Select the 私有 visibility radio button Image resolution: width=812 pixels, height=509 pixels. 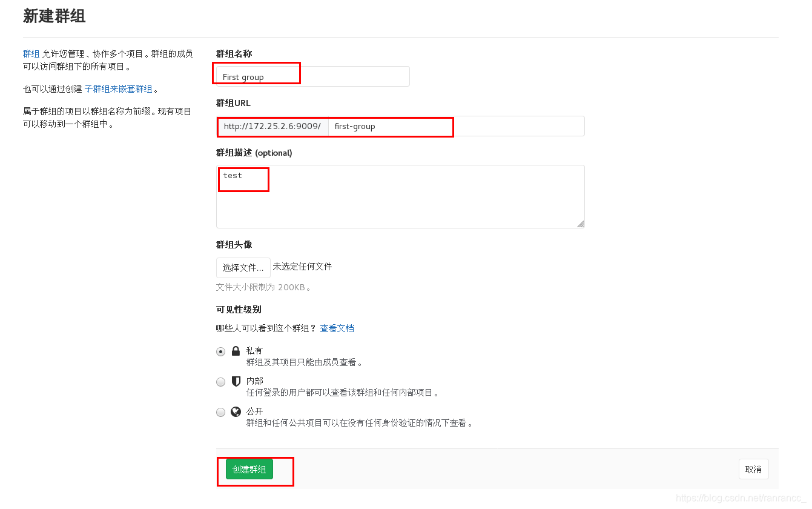point(220,351)
